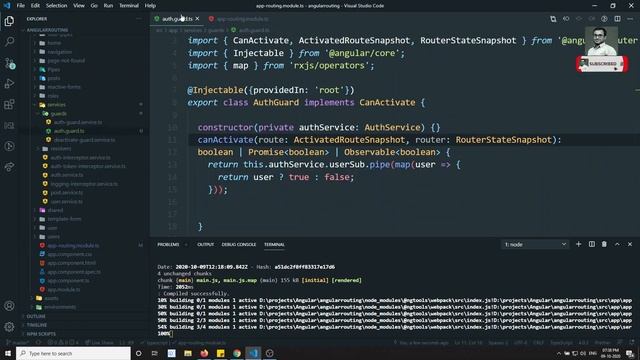Screen dimensions: 640x360
Task: Click the Live Share status bar item
Action: coord(99,343)
